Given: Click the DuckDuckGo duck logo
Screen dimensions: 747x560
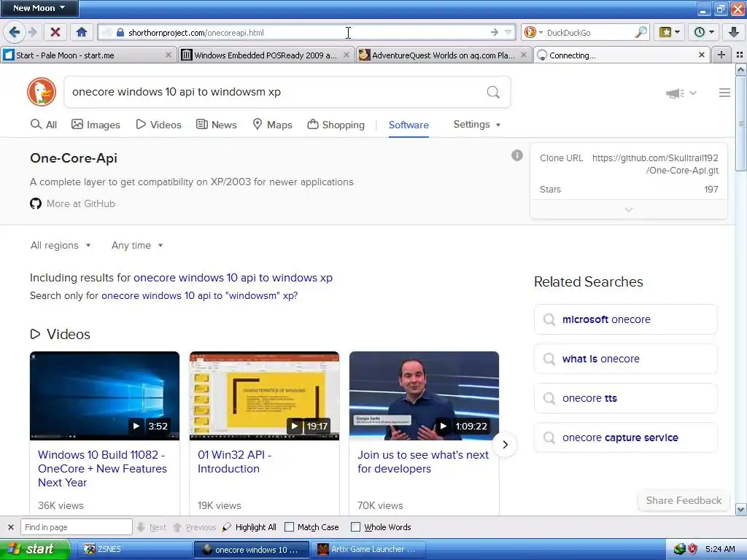Looking at the screenshot, I should (x=42, y=92).
